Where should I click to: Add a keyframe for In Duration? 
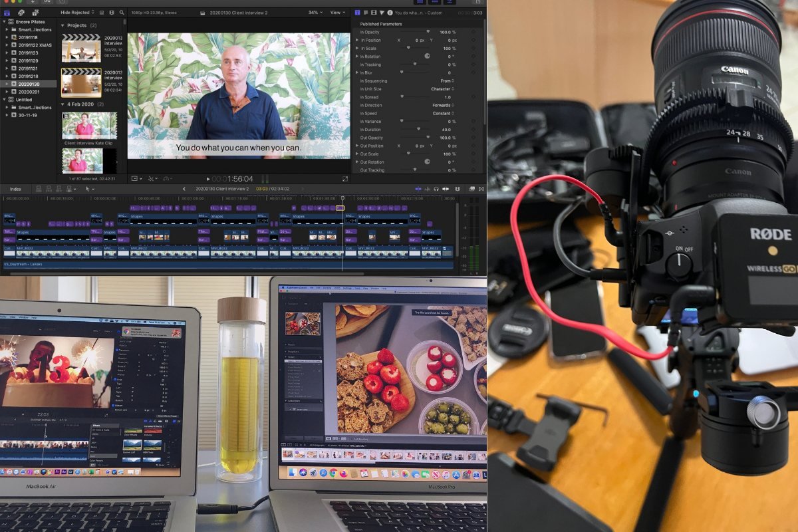click(x=473, y=129)
